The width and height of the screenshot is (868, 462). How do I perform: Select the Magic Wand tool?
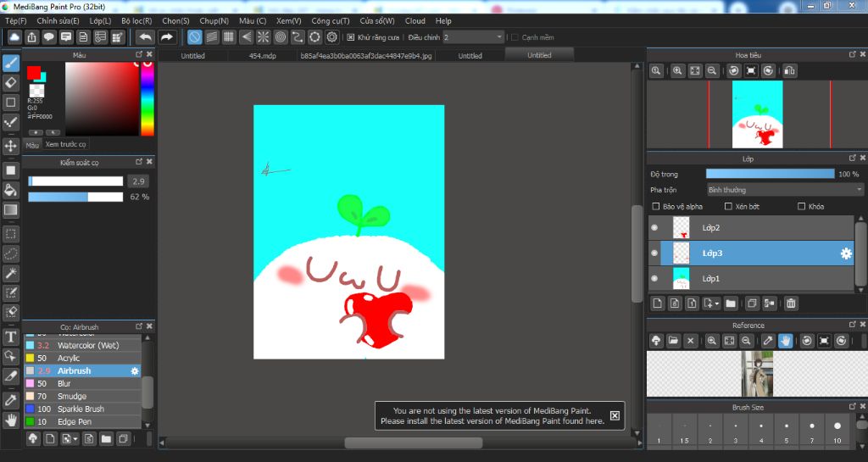[x=10, y=273]
